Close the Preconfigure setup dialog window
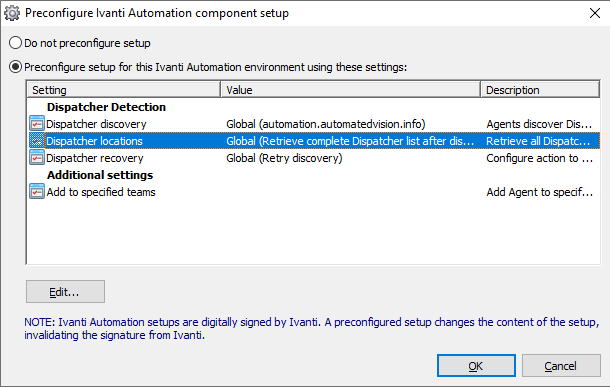 click(594, 13)
